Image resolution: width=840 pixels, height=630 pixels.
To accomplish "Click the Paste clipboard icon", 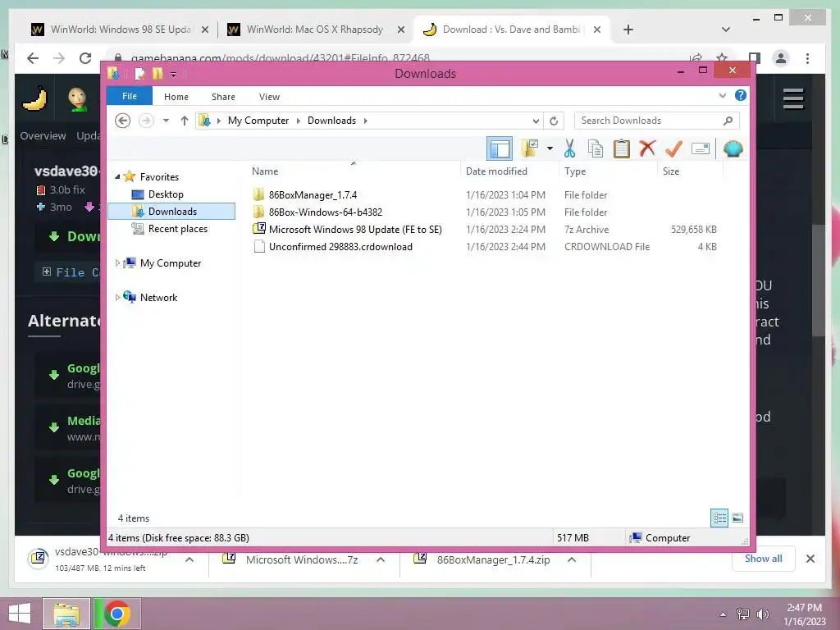I will pos(622,148).
